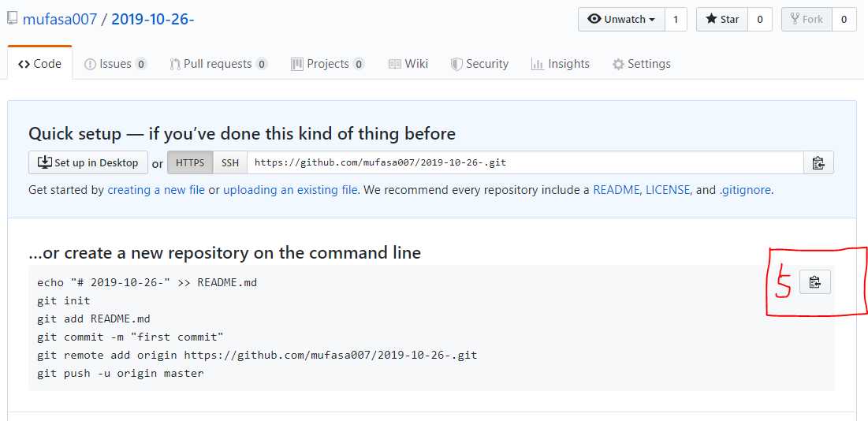The height and width of the screenshot is (421, 868).
Task: Click Set up in Desktop button
Action: click(88, 162)
